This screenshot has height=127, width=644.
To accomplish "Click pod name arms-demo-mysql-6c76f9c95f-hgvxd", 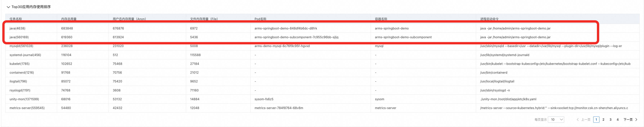I will click(282, 46).
